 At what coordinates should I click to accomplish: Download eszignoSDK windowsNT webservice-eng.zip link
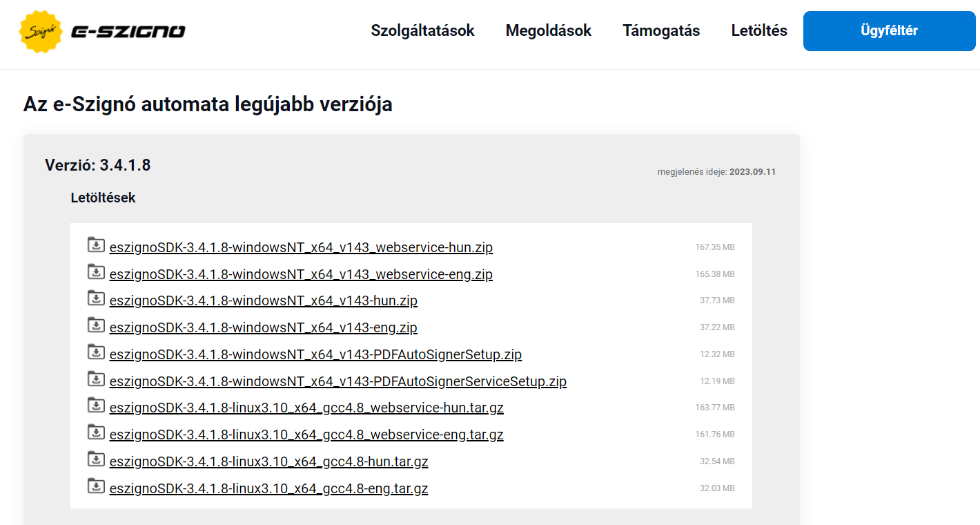(x=301, y=274)
